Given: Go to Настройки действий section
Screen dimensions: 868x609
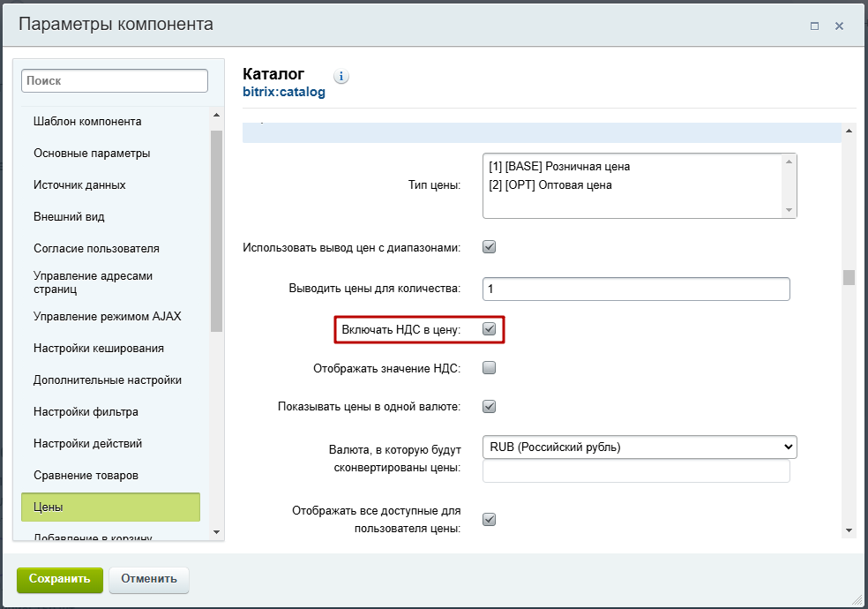Looking at the screenshot, I should [88, 443].
